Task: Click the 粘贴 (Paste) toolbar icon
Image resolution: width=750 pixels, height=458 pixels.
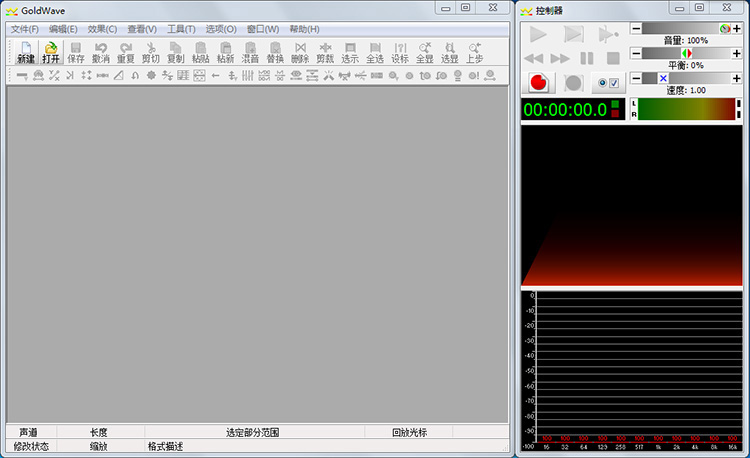Action: 200,53
